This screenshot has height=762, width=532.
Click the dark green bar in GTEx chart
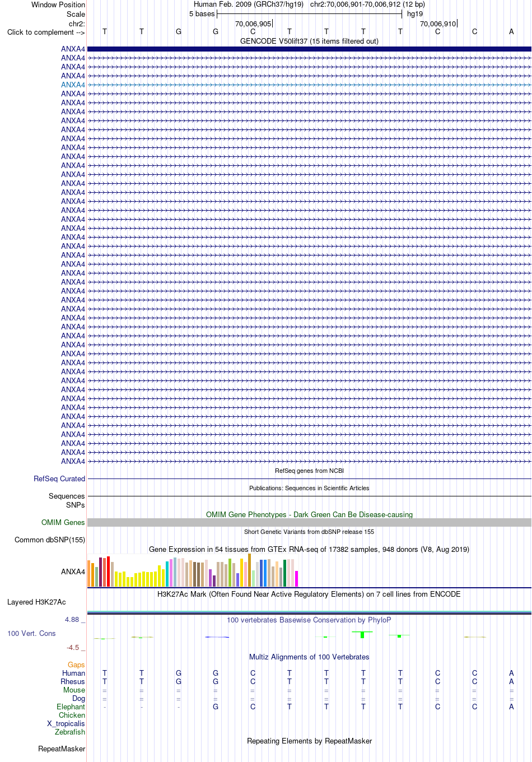point(284,573)
